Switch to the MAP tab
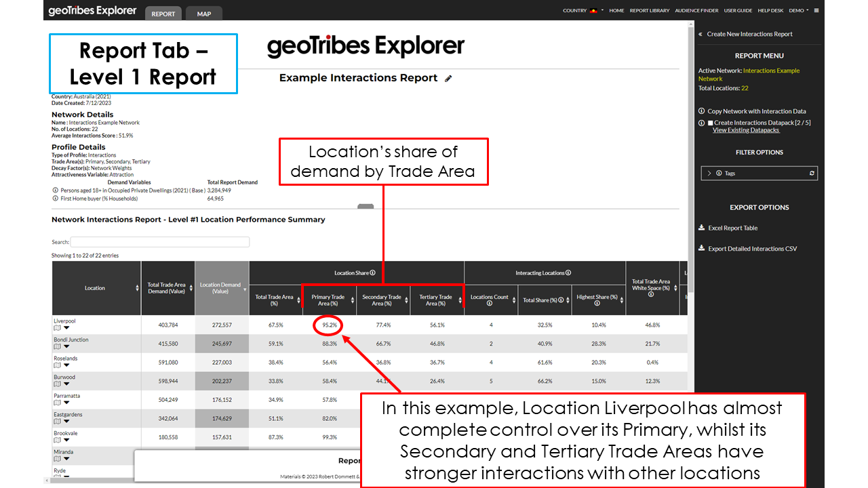The width and height of the screenshot is (868, 488). pos(203,14)
